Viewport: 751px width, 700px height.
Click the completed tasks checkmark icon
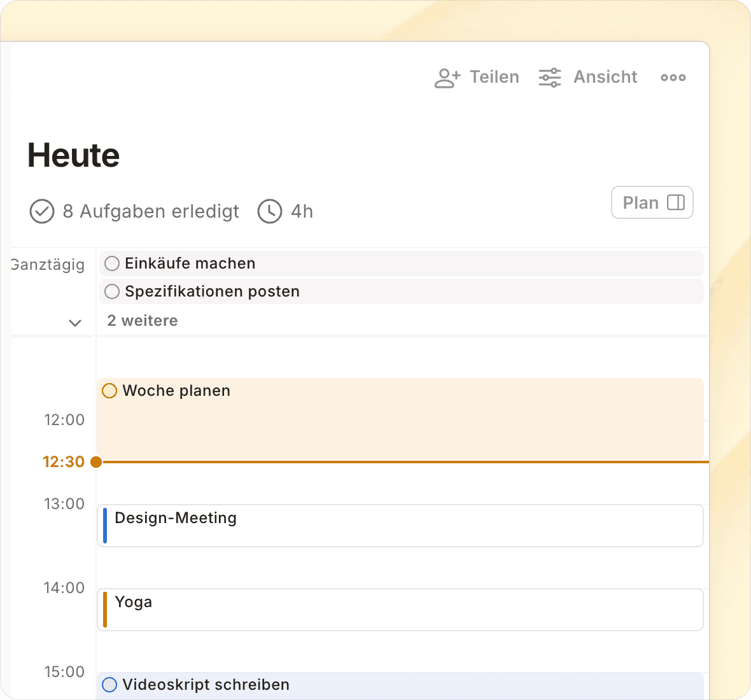tap(42, 211)
